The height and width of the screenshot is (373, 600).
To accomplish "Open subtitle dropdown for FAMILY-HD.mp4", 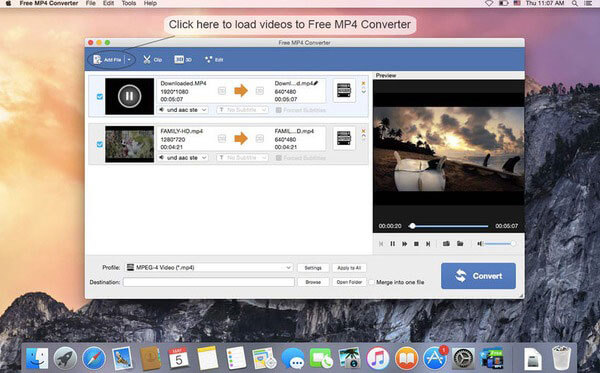I will pos(242,158).
